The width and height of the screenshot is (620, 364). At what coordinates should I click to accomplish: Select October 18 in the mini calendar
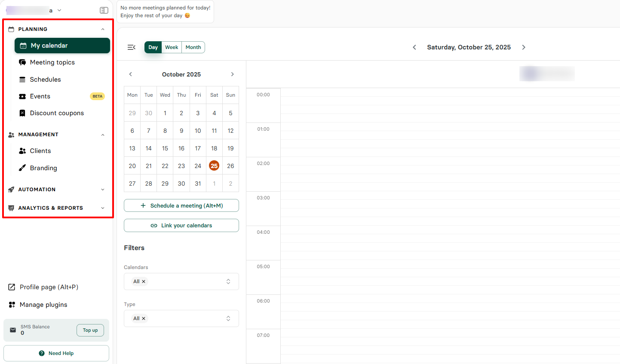[x=214, y=148]
